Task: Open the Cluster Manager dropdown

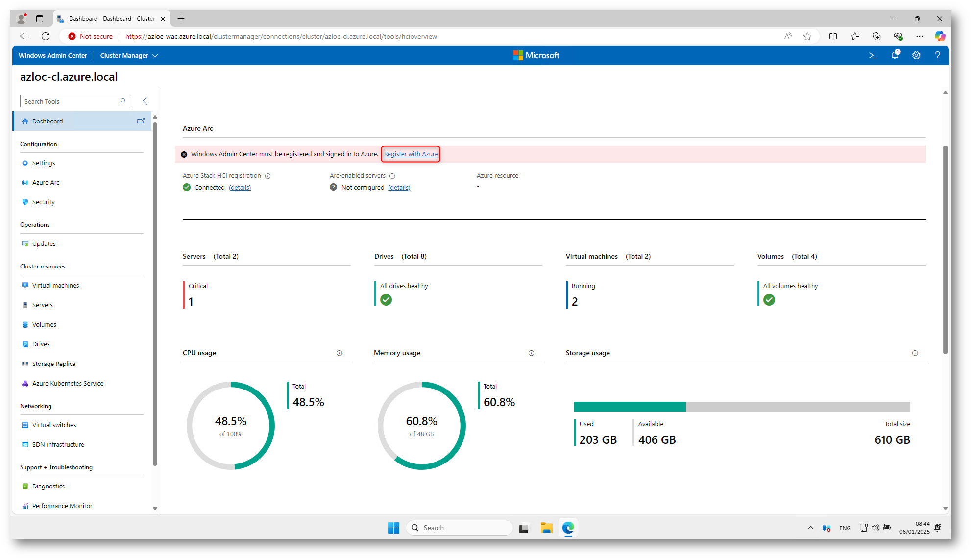Action: 129,55
